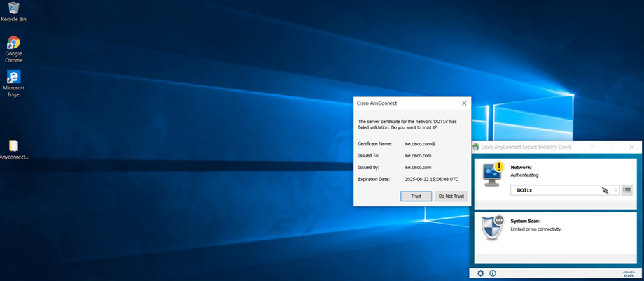Close the AnyConnect Secure Mobility Client window
The image size is (644, 281).
pos(631,147)
